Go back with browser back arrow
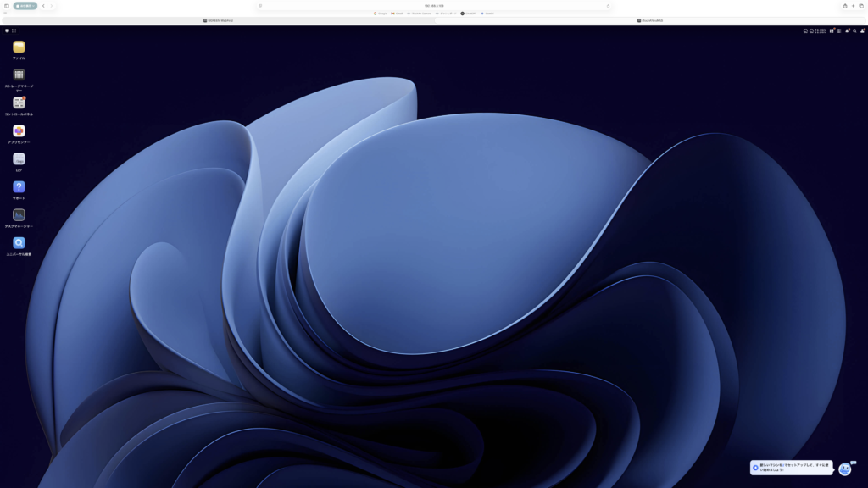 (44, 6)
